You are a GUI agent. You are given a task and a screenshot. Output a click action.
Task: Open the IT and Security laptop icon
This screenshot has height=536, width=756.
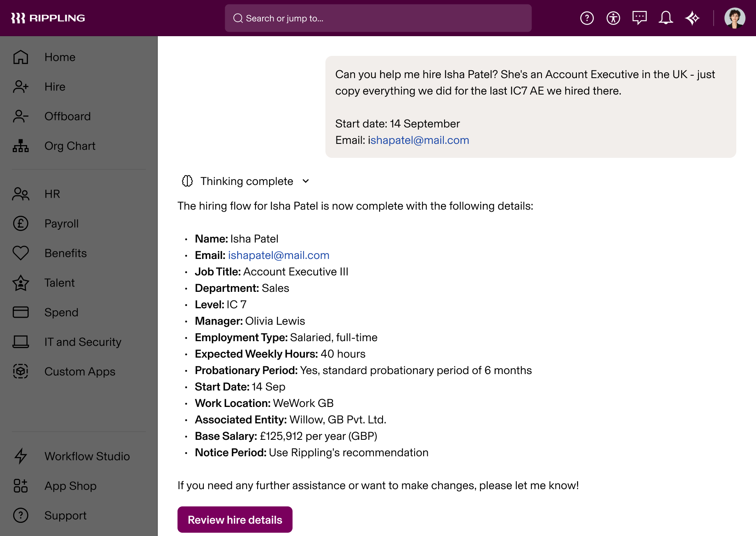(x=20, y=342)
